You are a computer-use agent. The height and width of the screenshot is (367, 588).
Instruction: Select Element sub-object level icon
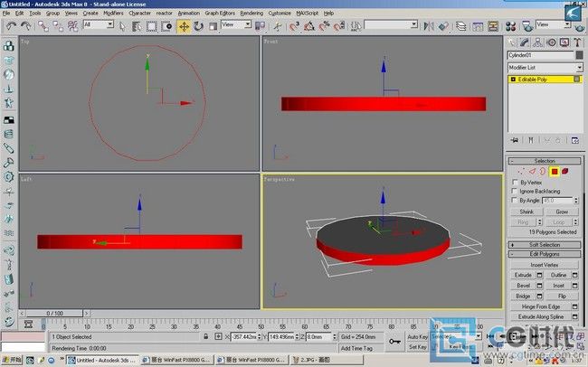point(565,172)
